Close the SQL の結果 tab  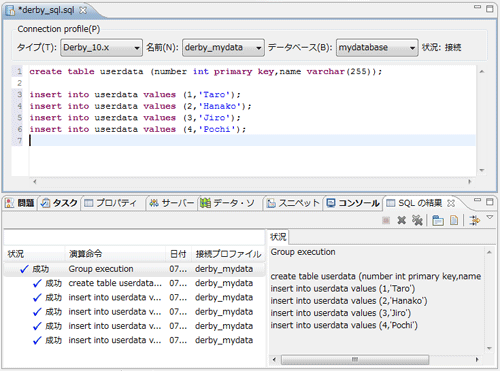point(451,203)
